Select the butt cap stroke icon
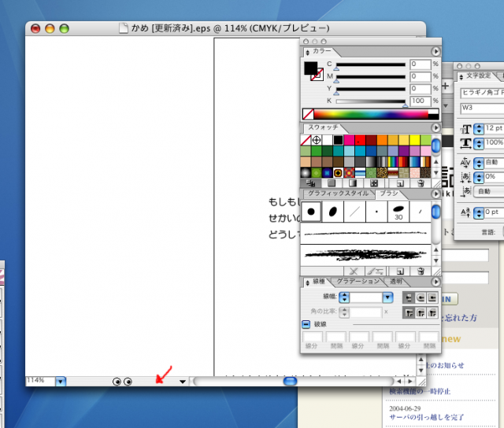504x428 pixels. point(409,297)
